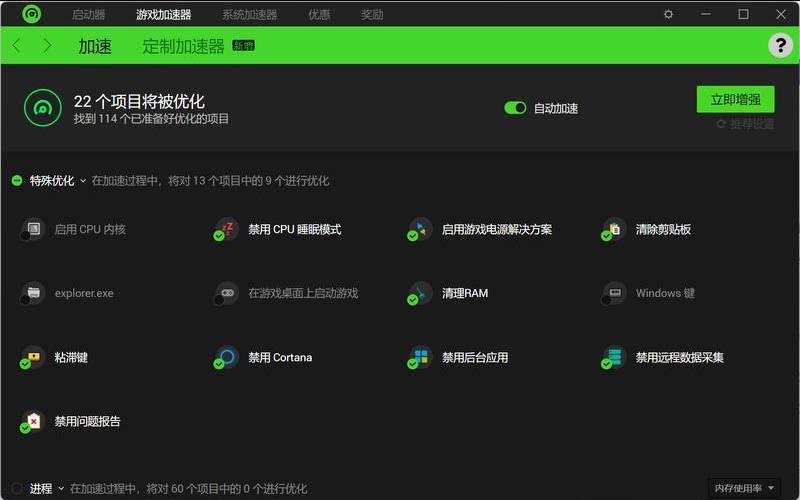
Task: Go forward with right arrow
Action: click(x=47, y=45)
